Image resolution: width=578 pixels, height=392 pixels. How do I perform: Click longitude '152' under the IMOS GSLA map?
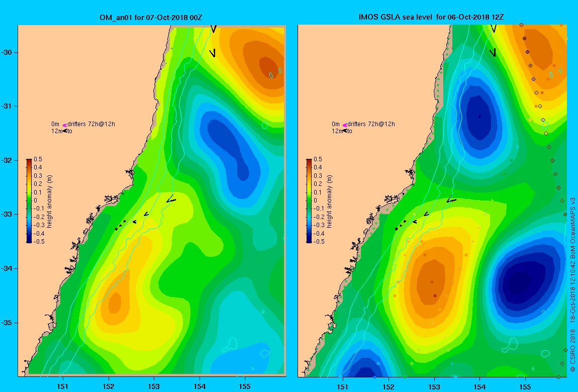389,386
